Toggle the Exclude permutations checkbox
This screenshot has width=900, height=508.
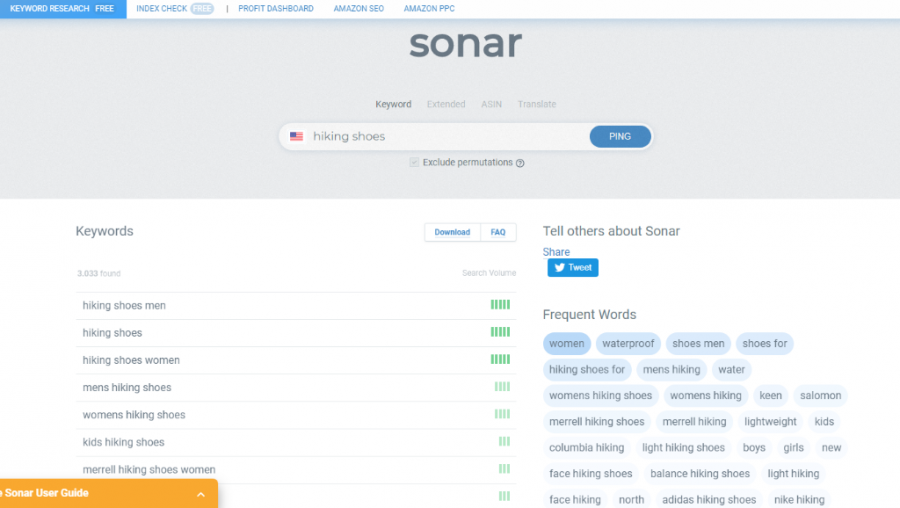click(x=414, y=162)
